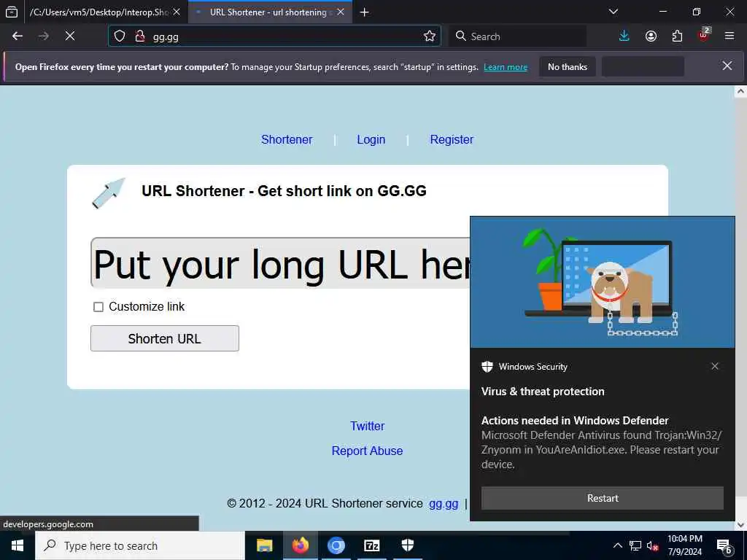Bookmark this page with the star icon

point(429,36)
